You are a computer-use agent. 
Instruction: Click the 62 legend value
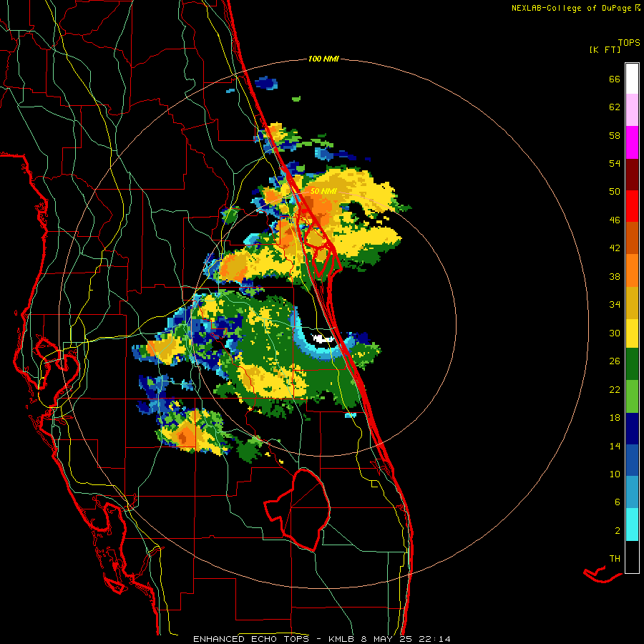click(x=615, y=107)
